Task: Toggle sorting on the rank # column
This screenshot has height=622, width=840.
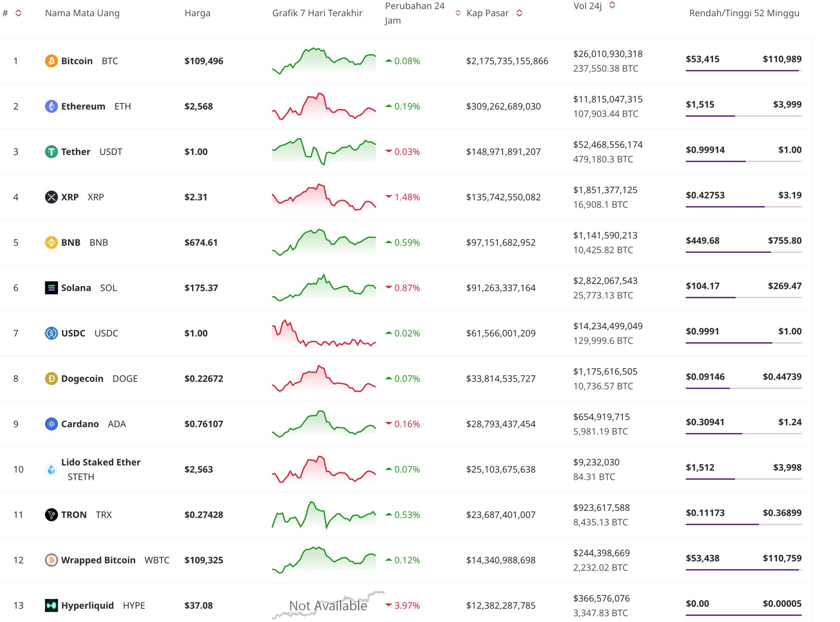Action: [x=18, y=13]
